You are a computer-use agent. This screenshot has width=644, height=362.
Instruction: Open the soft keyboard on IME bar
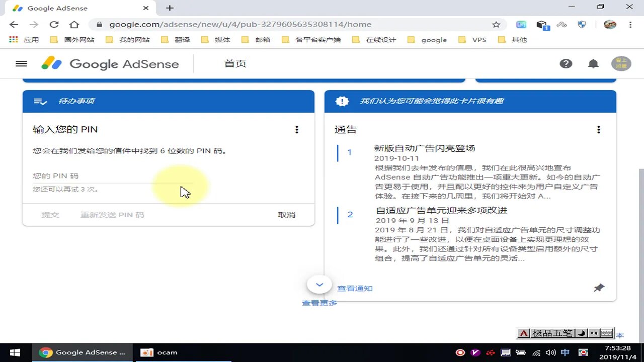point(607,333)
